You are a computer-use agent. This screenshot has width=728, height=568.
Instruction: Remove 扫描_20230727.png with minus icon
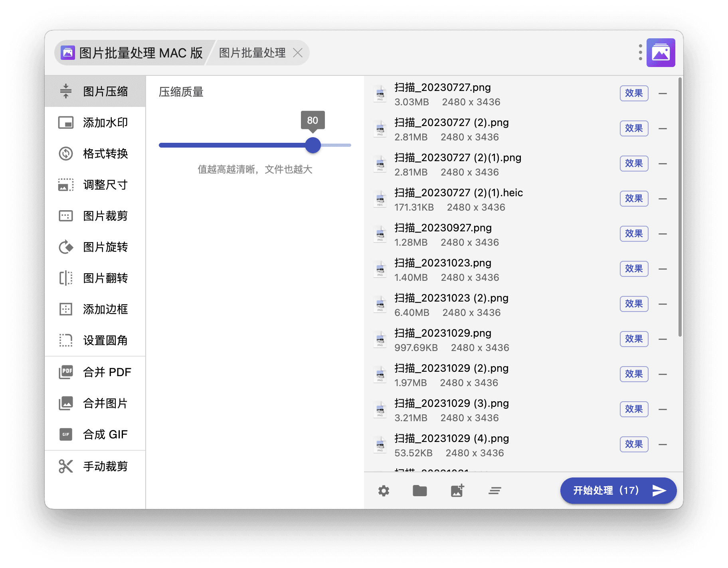click(x=663, y=94)
